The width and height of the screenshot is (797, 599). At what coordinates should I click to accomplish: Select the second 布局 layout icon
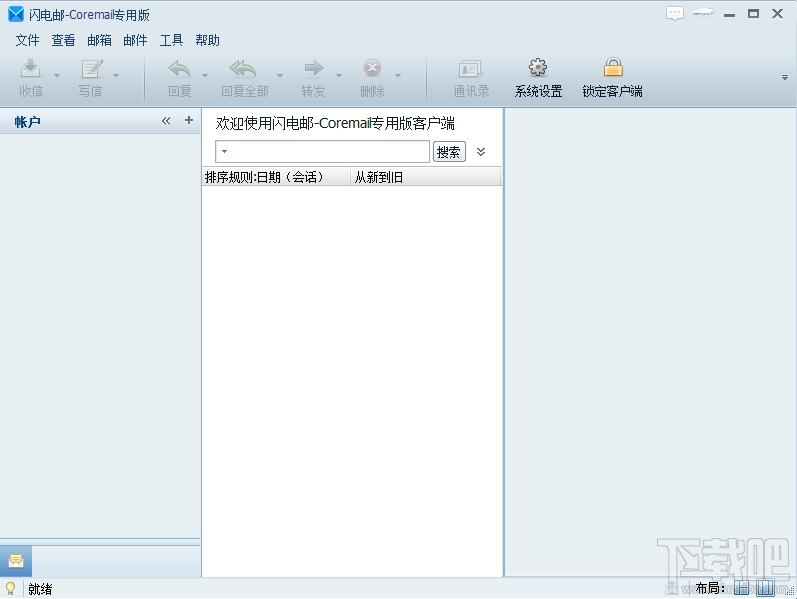point(764,588)
